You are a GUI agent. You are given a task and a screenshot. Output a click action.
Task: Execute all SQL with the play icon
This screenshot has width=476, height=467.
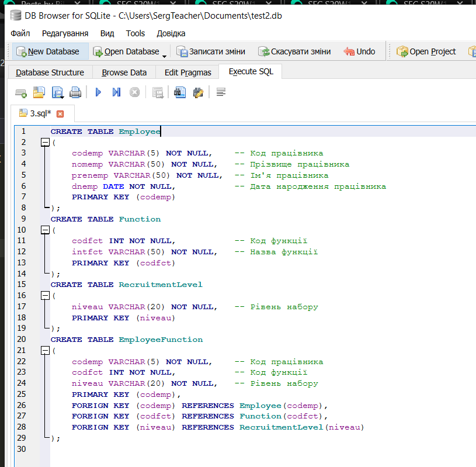pyautogui.click(x=98, y=92)
